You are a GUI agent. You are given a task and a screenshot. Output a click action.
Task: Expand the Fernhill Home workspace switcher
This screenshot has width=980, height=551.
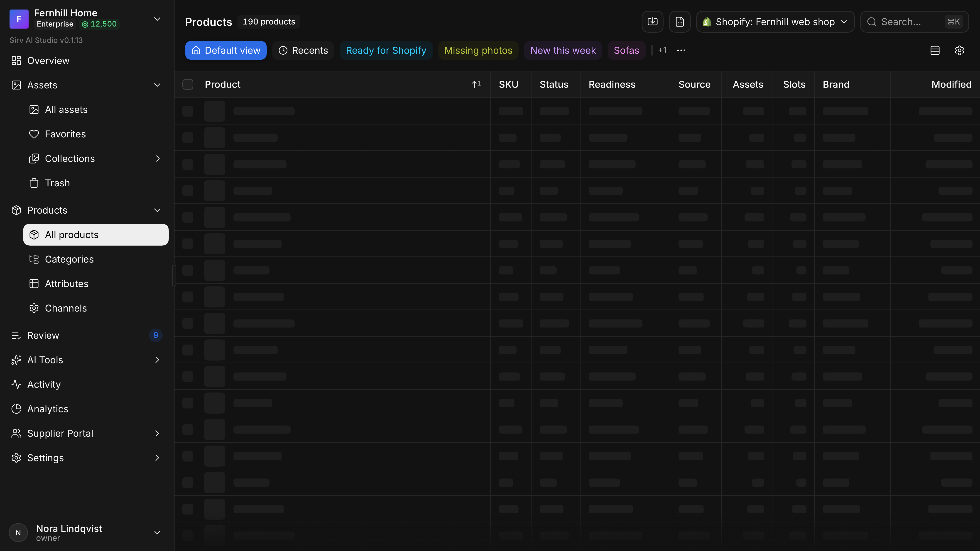[157, 19]
